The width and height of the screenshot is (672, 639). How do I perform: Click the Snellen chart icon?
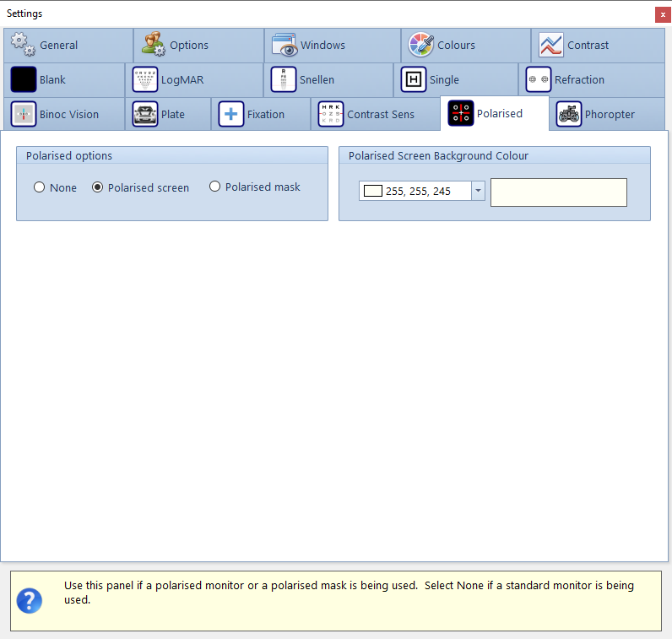pos(284,80)
